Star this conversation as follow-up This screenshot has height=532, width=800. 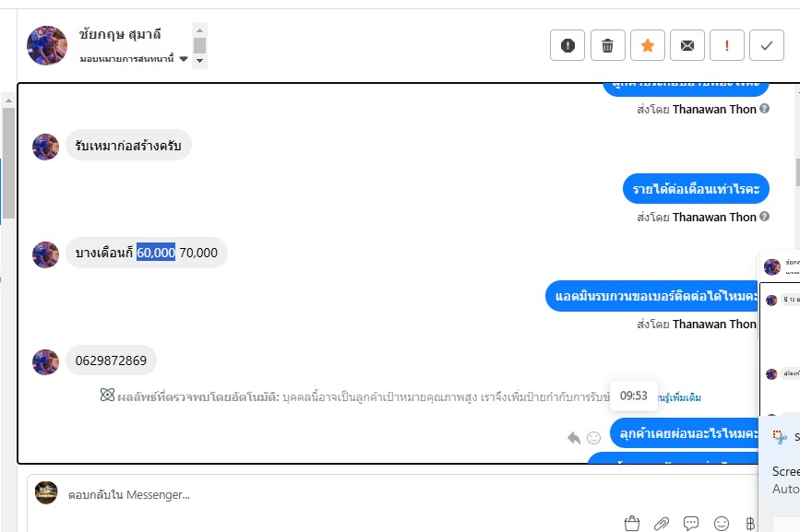pos(648,45)
